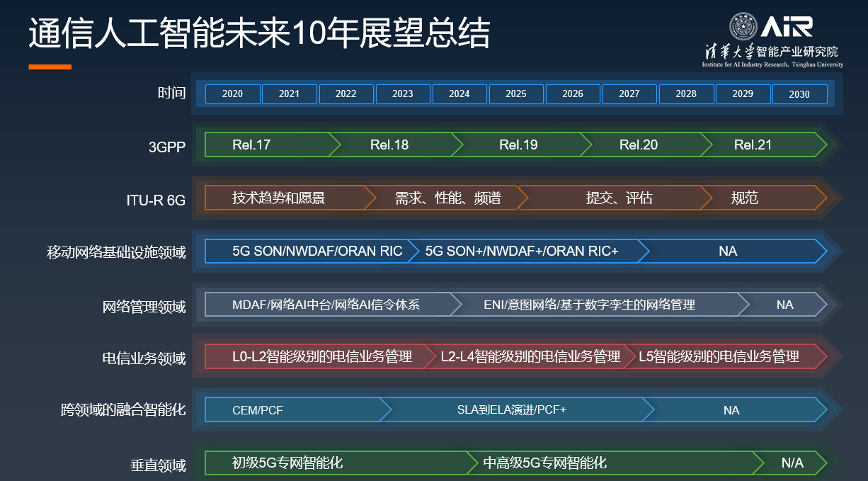Click the Tsinghua University round seal logo
The image size is (868, 481).
(x=743, y=27)
